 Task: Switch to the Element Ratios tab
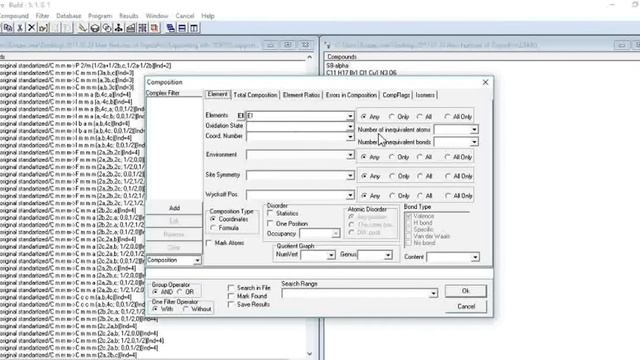tap(301, 95)
